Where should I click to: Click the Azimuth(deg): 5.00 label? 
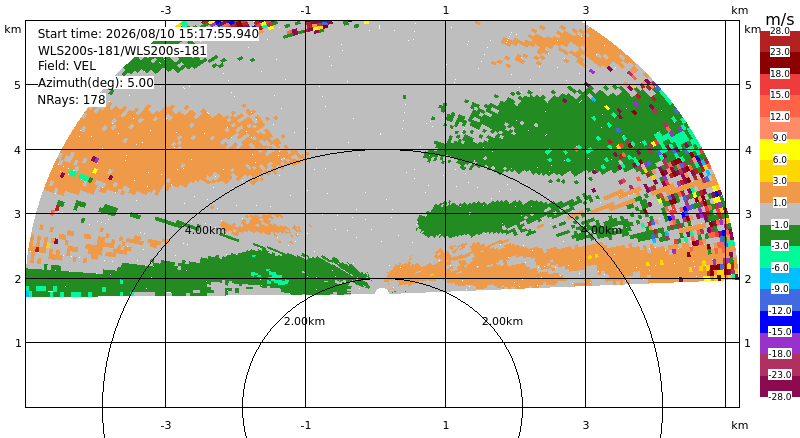click(95, 83)
